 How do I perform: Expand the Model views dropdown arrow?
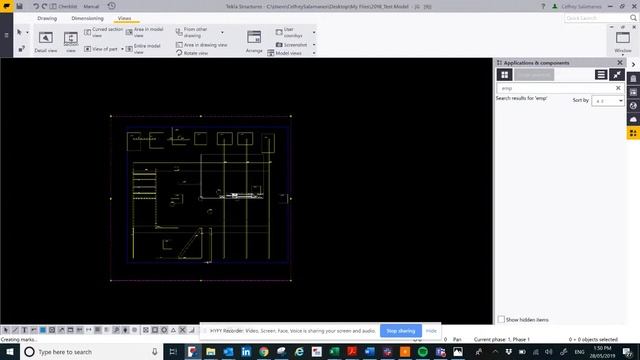coord(314,53)
